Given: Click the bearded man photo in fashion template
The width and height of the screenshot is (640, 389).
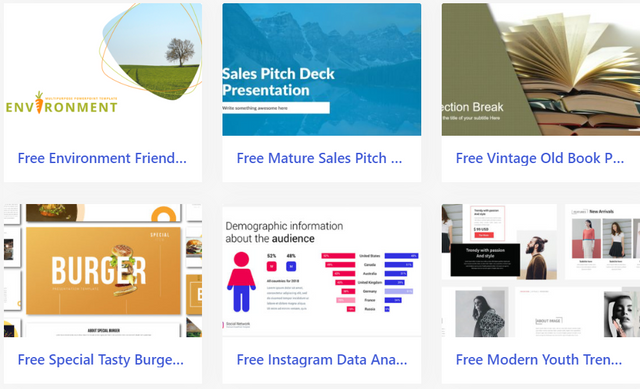Looking at the screenshot, I should coord(537,256).
